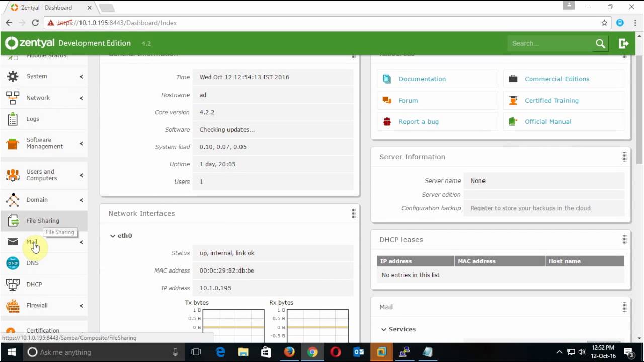Viewport: 644px width, 362px height.
Task: Grab the DHCP leases widget handle
Action: coord(624,240)
